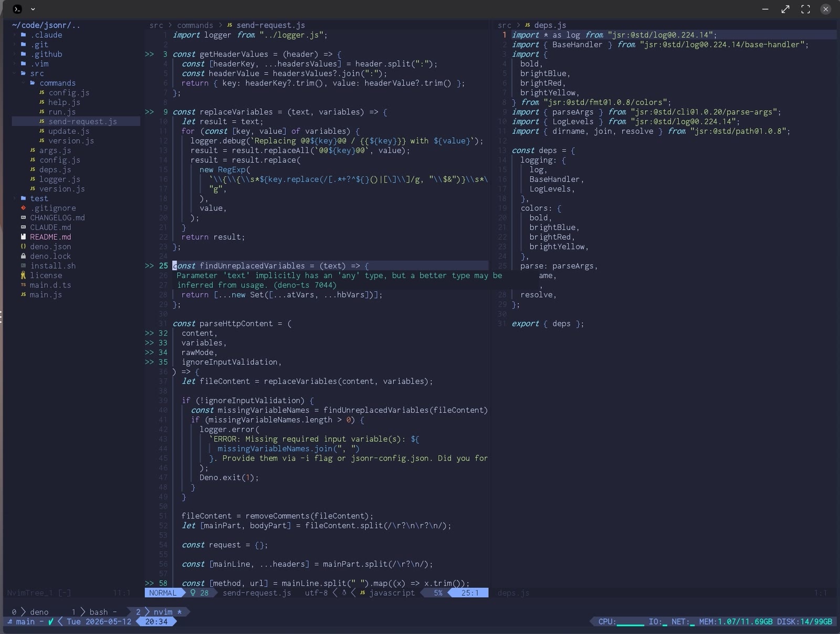Click the open commands folder icon

point(33,83)
